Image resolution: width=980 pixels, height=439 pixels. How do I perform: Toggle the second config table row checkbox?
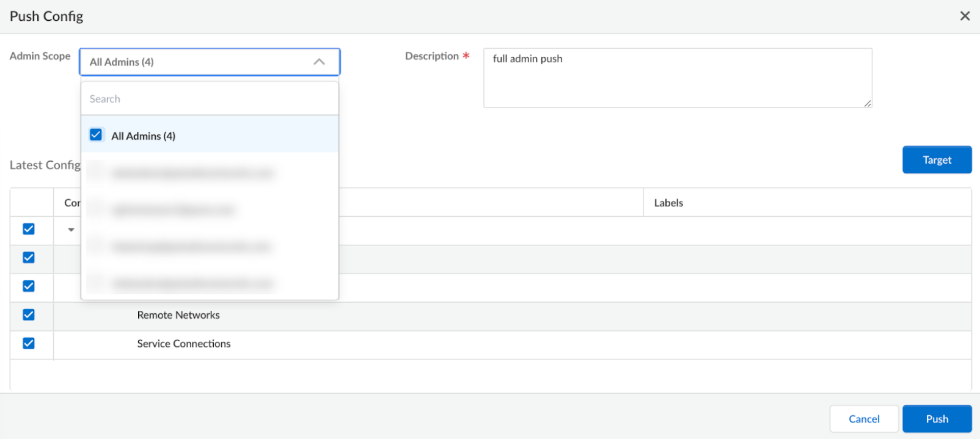tap(29, 258)
